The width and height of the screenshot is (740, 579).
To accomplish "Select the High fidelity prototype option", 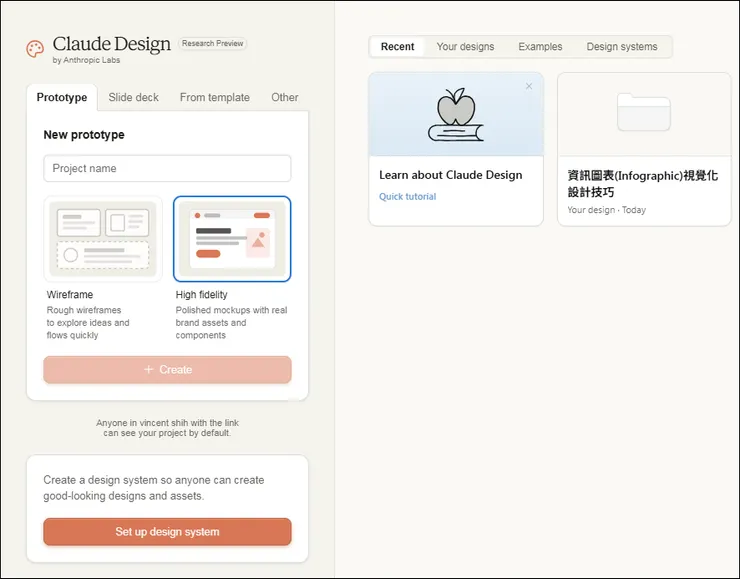I will [232, 239].
